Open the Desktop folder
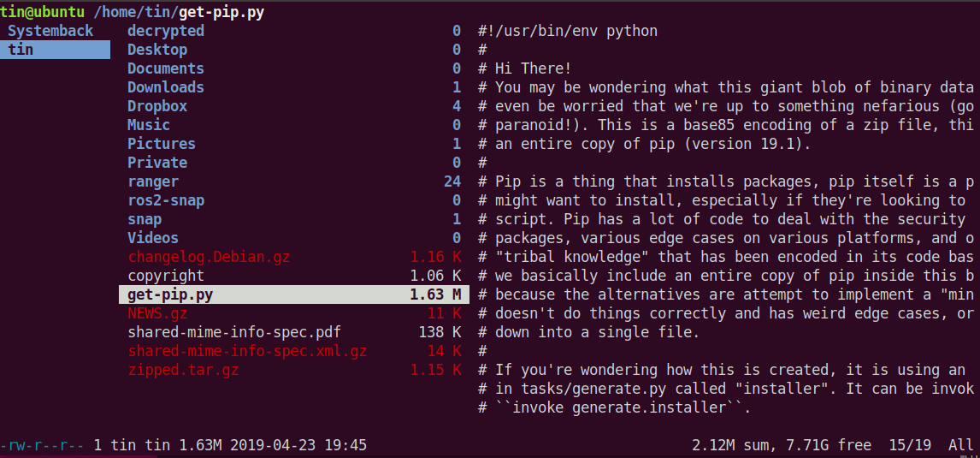 point(294,50)
